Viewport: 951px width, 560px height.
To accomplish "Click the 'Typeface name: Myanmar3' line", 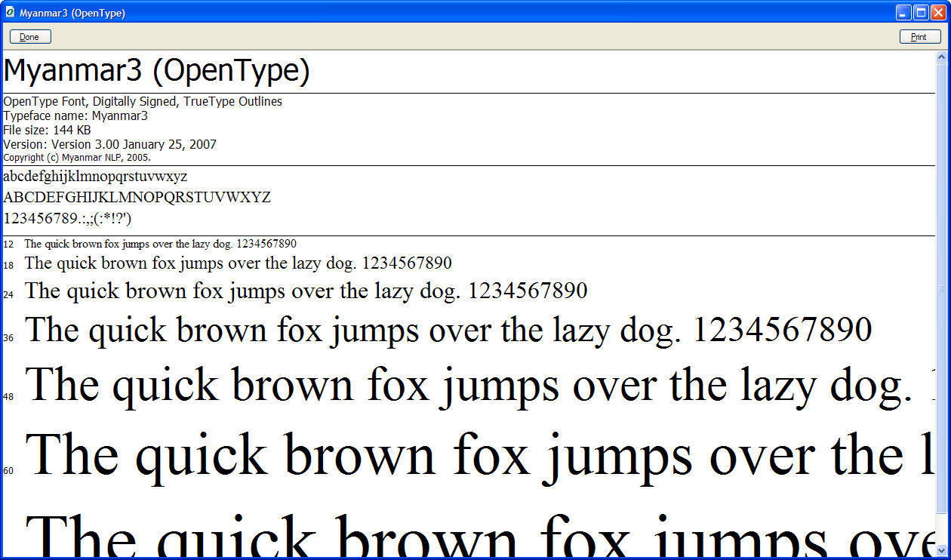I will pos(75,115).
